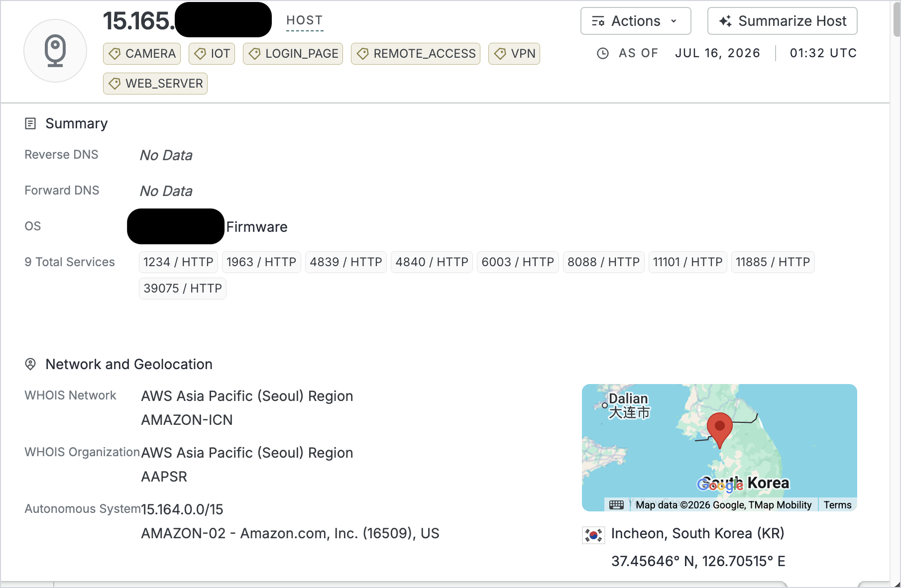Image resolution: width=901 pixels, height=588 pixels.
Task: Click the 01:32 UTC time
Action: point(823,53)
